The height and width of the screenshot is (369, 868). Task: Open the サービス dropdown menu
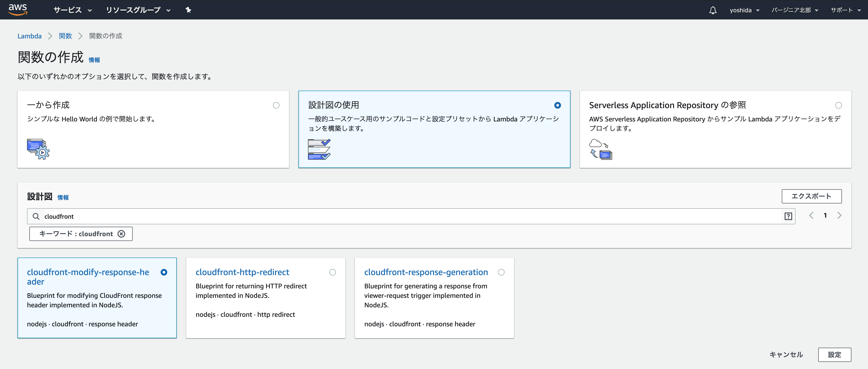(x=73, y=10)
